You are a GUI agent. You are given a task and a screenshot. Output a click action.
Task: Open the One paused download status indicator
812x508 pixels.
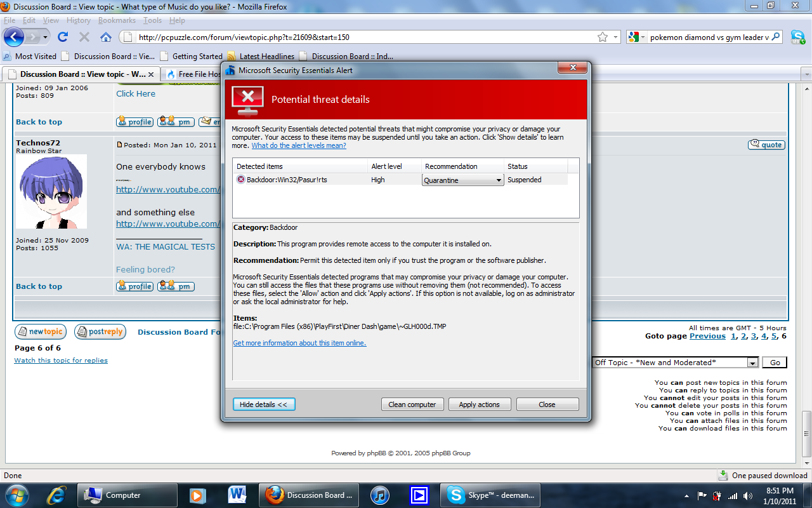763,475
